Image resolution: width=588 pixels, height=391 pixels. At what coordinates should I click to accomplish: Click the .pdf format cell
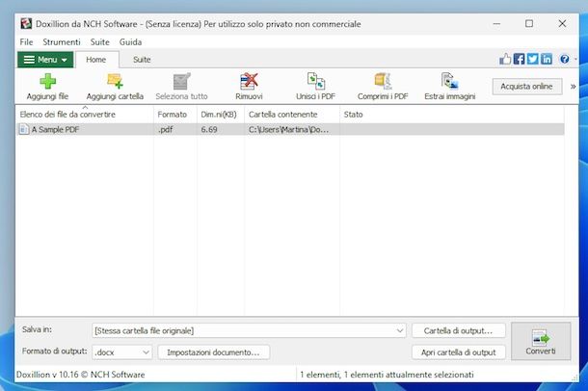pyautogui.click(x=166, y=129)
